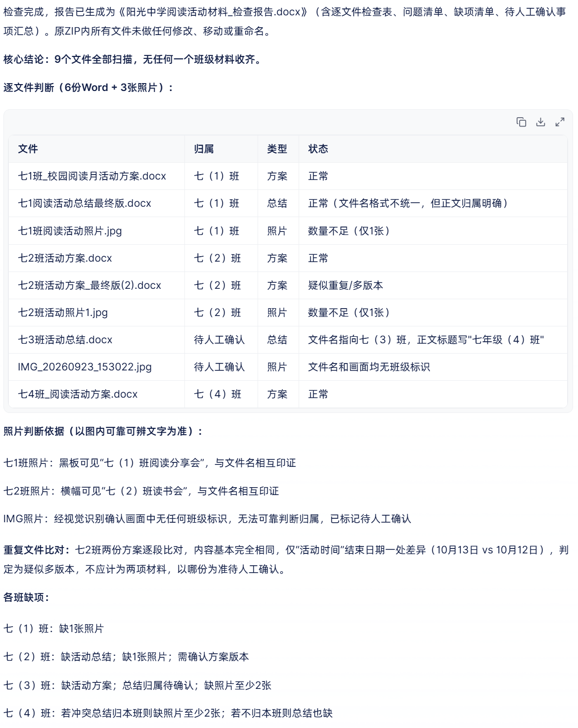Copy the file table contents

coord(521,122)
